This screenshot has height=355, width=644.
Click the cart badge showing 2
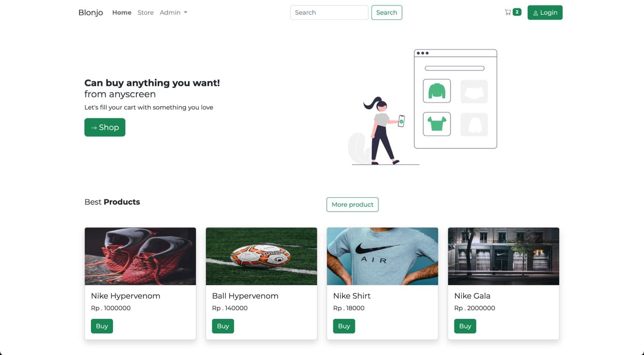pyautogui.click(x=517, y=12)
